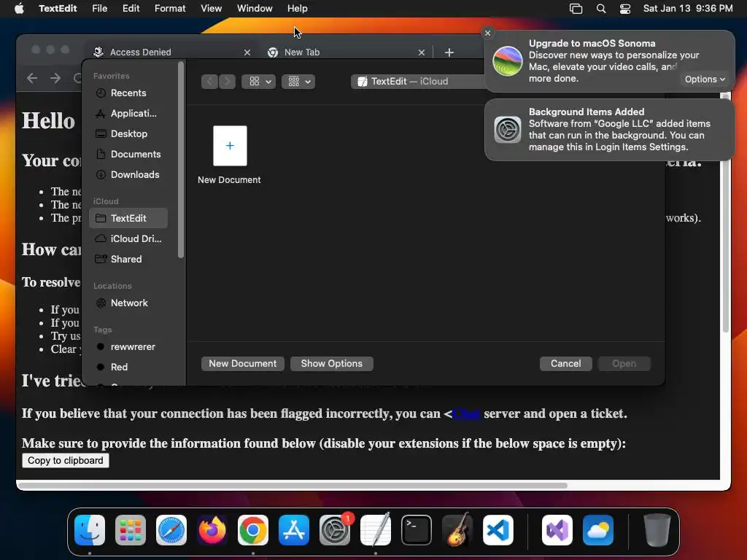Screen dimensions: 747x560
Task: Open Terminal from the dock
Action: tap(417, 530)
